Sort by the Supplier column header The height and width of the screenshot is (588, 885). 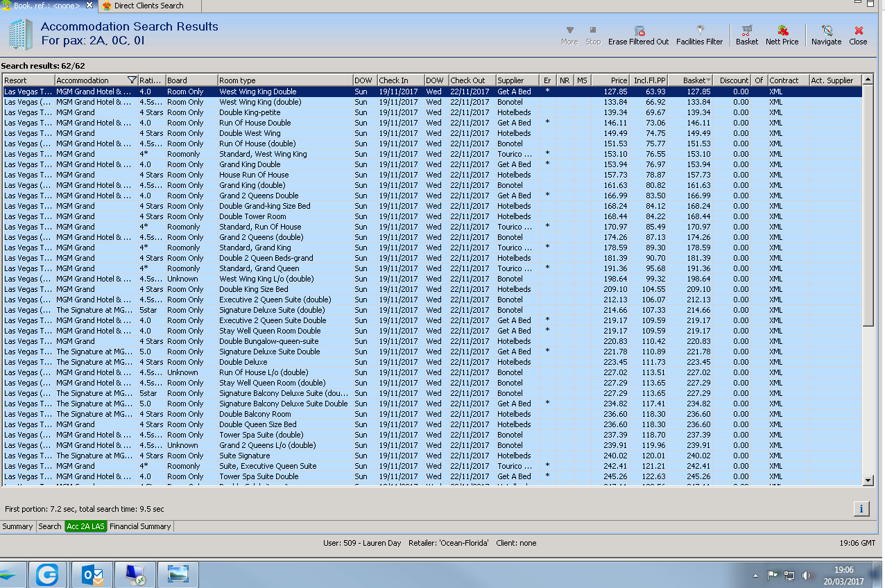coord(517,80)
